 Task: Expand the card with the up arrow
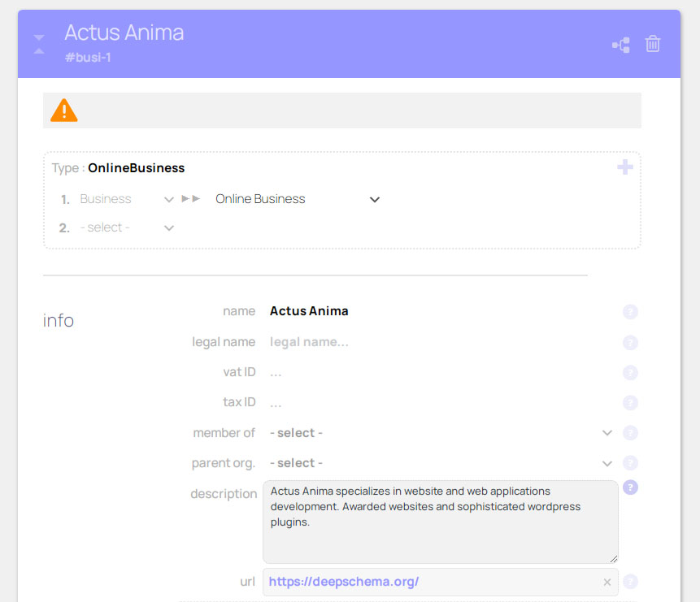pyautogui.click(x=37, y=52)
